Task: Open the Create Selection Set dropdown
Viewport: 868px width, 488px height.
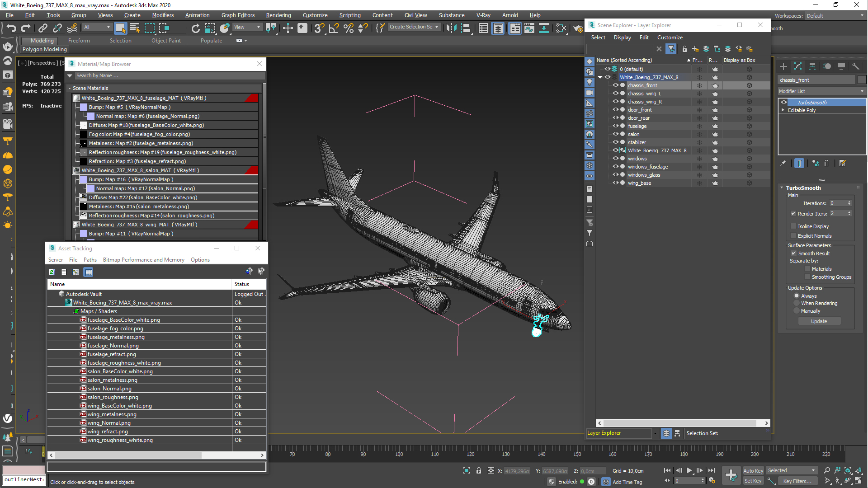Action: point(414,27)
